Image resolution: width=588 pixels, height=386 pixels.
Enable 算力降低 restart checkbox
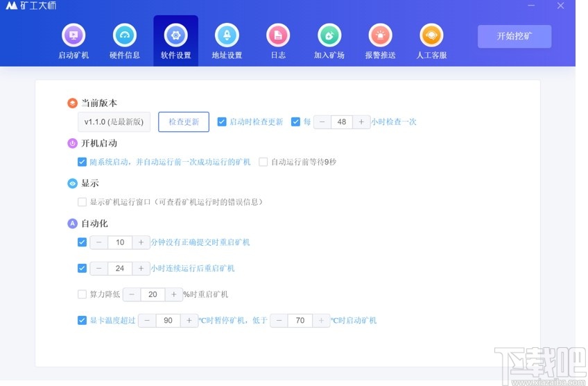pyautogui.click(x=82, y=294)
